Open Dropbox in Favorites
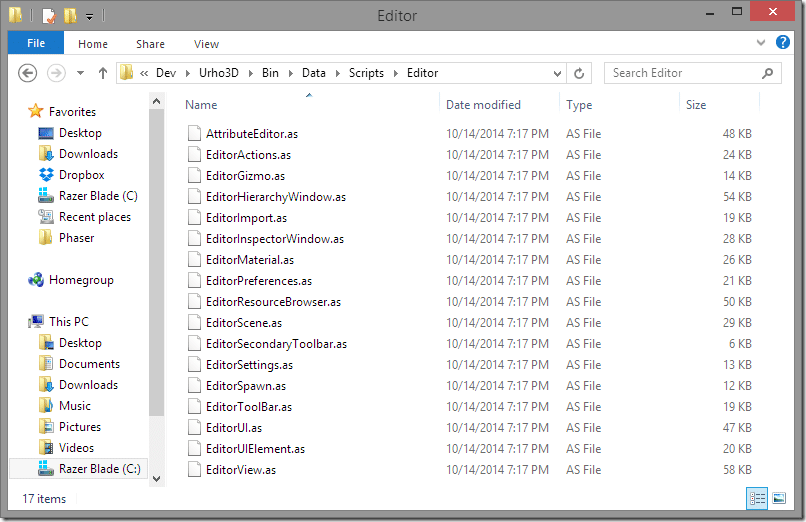The width and height of the screenshot is (806, 522). click(x=81, y=175)
